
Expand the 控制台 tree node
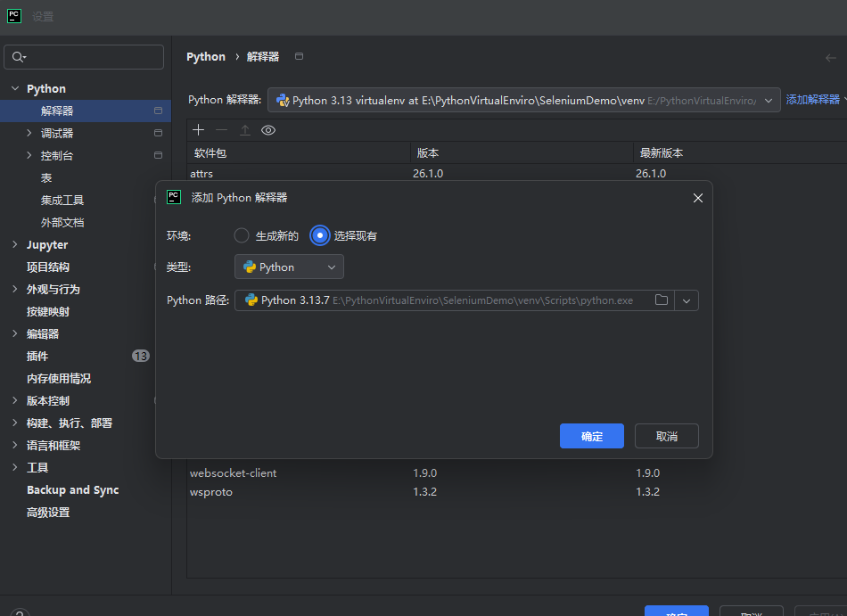(29, 155)
